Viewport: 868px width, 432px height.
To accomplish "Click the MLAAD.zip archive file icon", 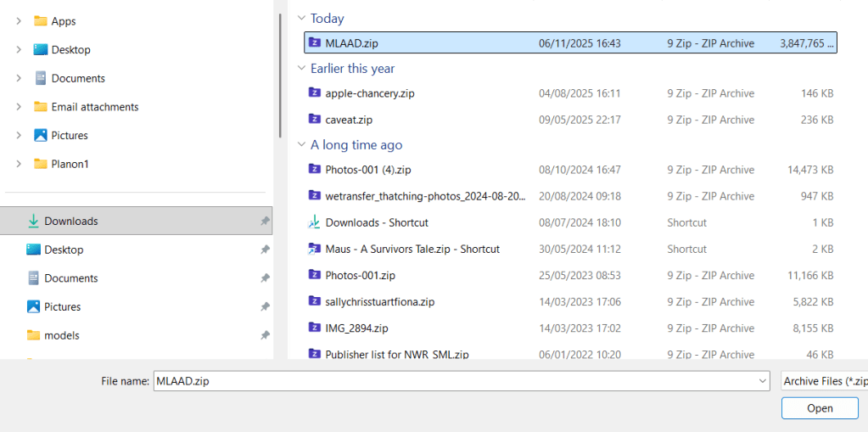I will (315, 43).
